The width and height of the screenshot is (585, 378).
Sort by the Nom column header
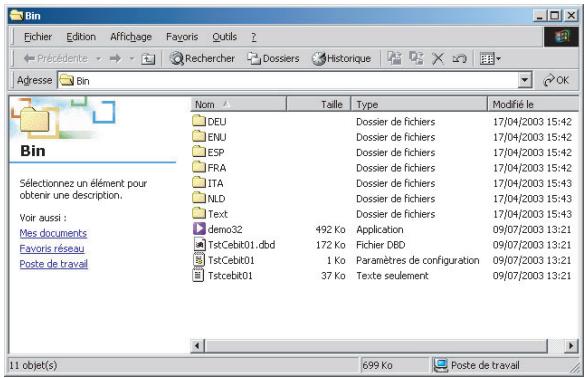coord(239,104)
